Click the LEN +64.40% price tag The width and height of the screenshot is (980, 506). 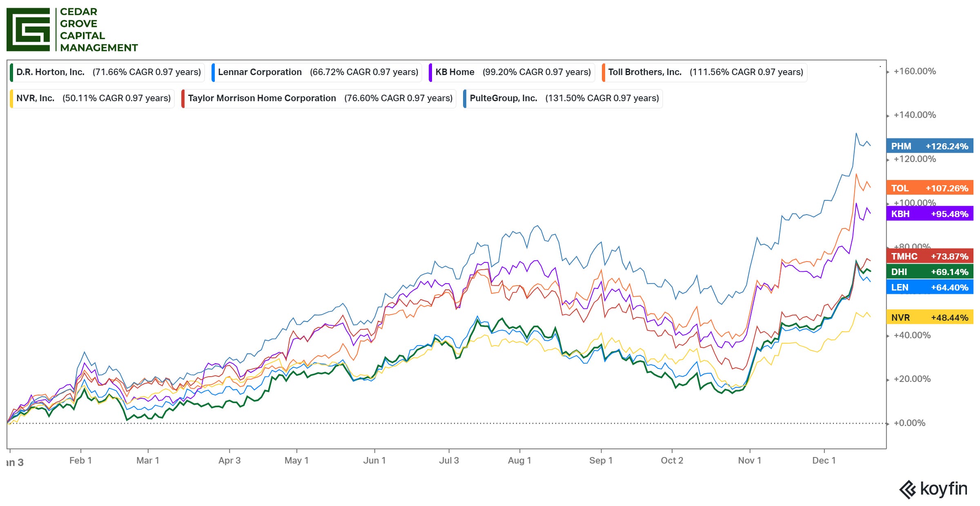point(930,287)
